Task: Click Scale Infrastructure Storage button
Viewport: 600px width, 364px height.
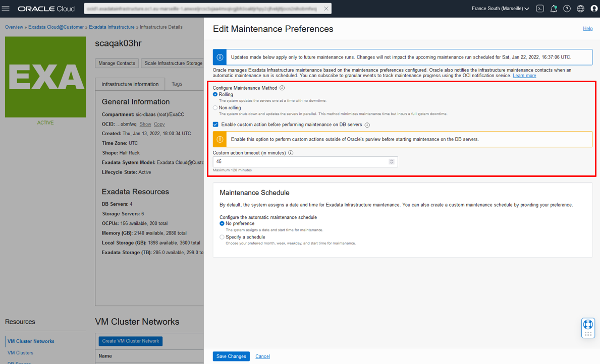Action: point(173,64)
